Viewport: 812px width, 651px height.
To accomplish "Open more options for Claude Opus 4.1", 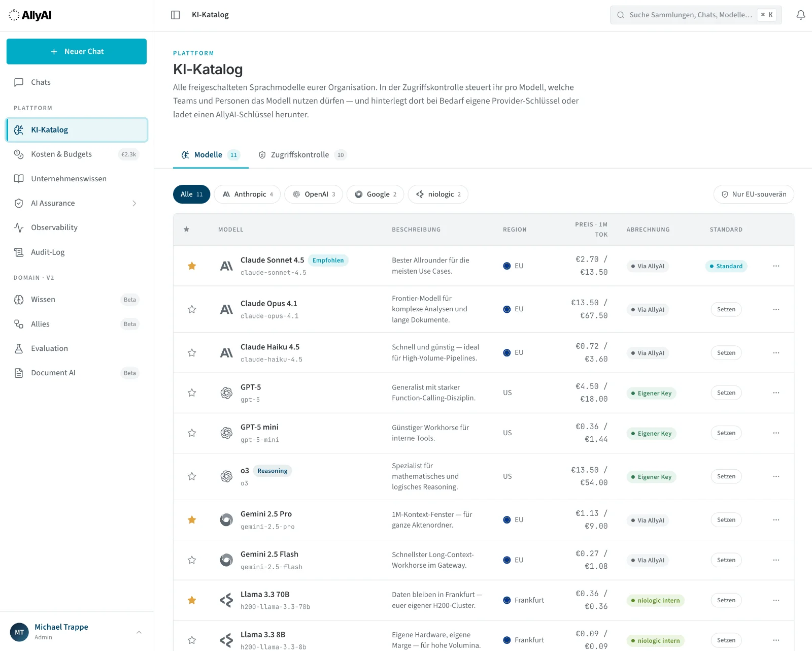I will (776, 309).
